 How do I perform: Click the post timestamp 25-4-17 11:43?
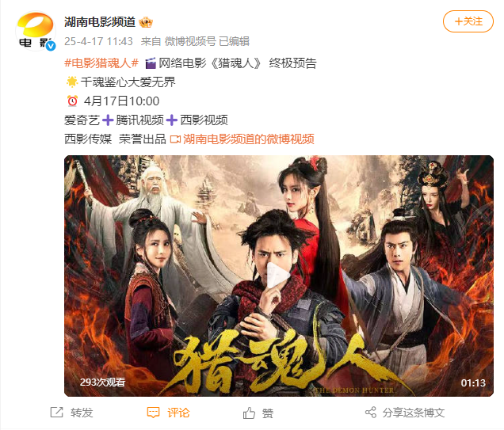click(x=98, y=41)
